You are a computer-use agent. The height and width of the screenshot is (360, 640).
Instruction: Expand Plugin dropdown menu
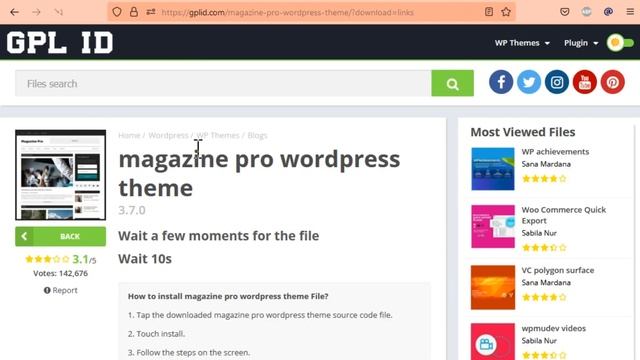581,43
